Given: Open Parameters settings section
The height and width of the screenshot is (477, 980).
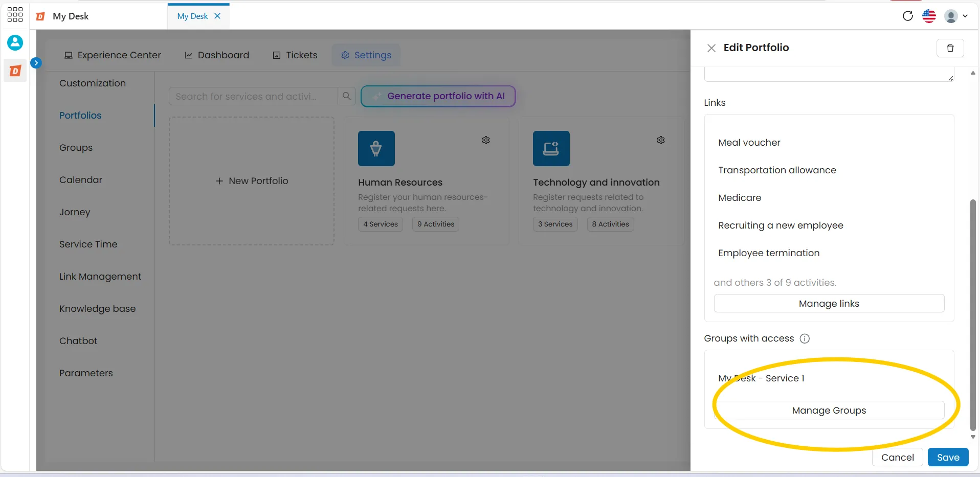Looking at the screenshot, I should pyautogui.click(x=86, y=373).
